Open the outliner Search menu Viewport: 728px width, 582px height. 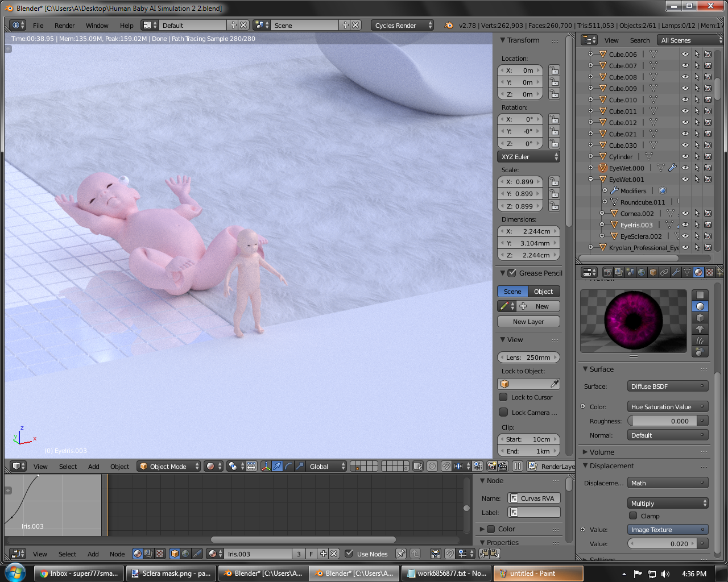point(639,40)
